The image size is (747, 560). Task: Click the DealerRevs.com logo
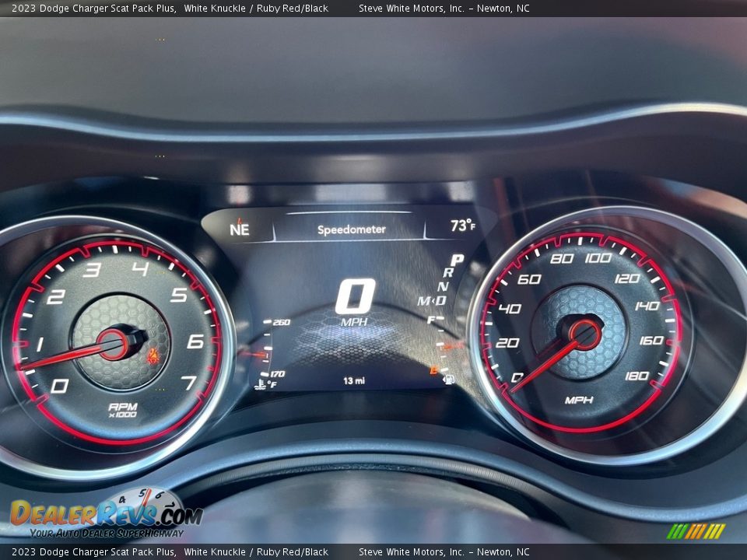click(x=105, y=514)
